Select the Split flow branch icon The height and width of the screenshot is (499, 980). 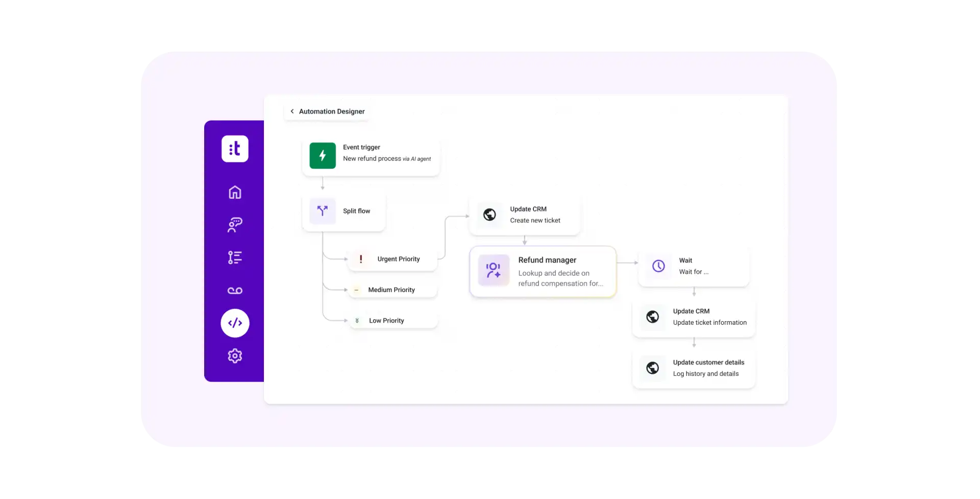(x=323, y=211)
